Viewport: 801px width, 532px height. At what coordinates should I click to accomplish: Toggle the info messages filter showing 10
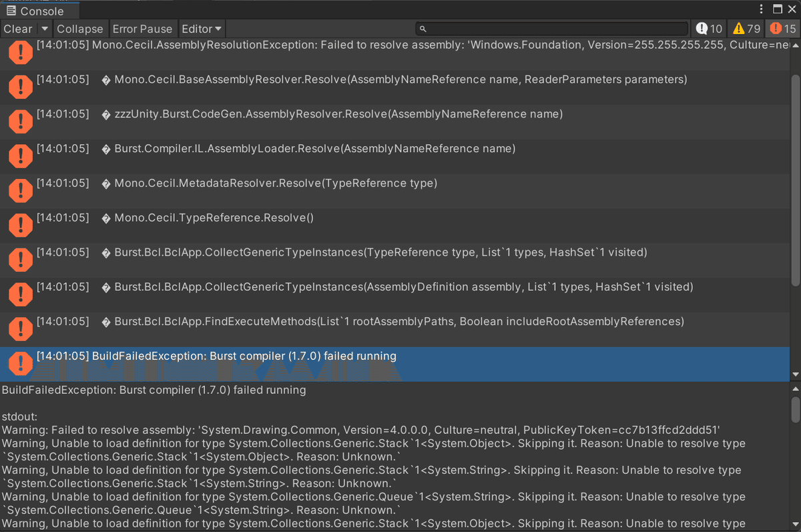click(709, 29)
